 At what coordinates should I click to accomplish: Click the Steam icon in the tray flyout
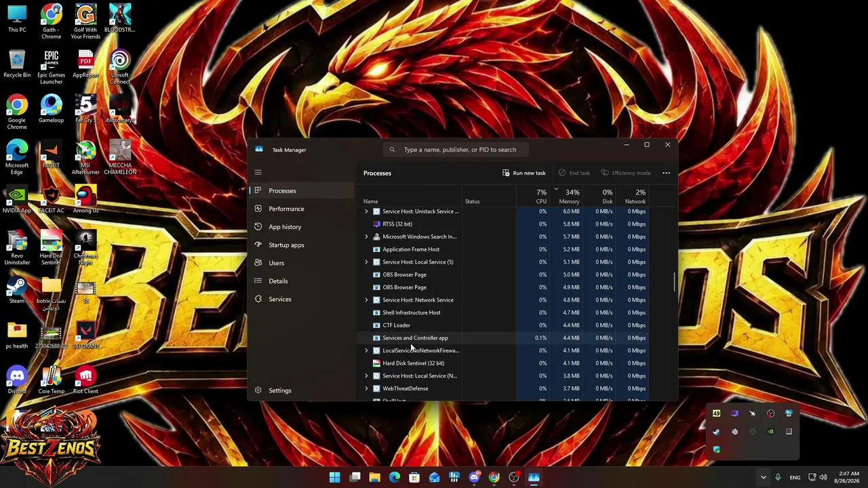[716, 432]
